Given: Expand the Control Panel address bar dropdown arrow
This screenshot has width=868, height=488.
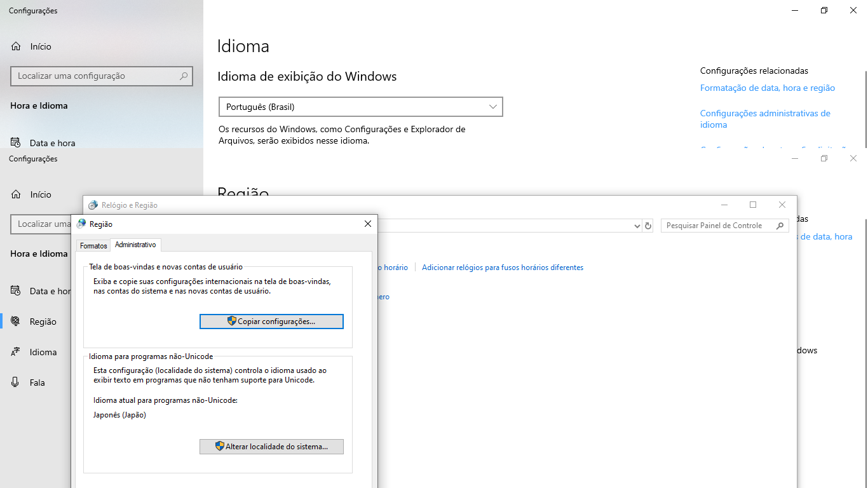Looking at the screenshot, I should click(637, 226).
